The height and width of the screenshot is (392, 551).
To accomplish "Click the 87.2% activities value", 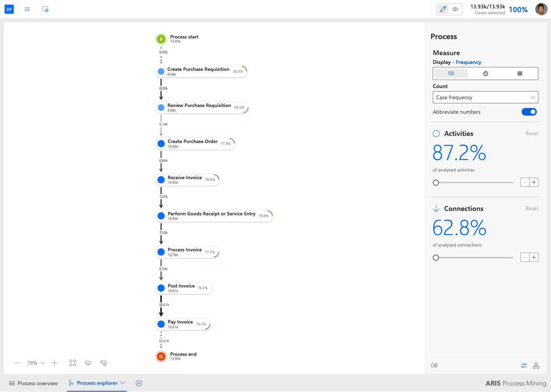I will point(459,153).
